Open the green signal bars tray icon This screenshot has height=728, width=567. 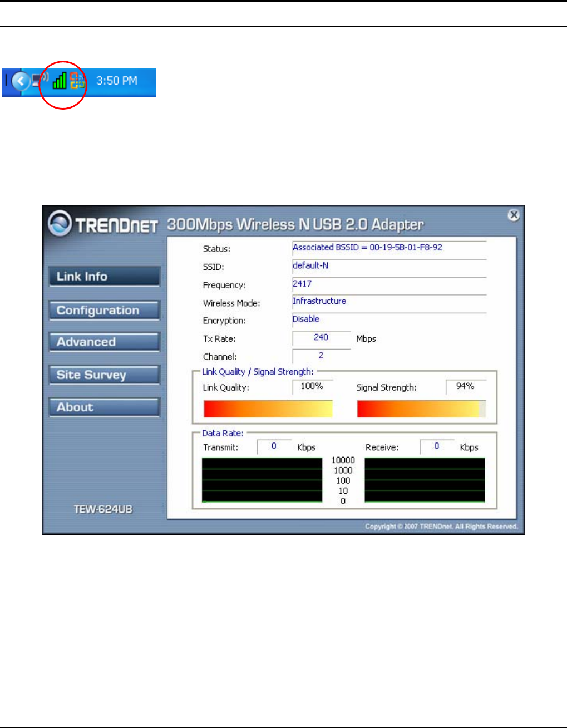coord(59,81)
